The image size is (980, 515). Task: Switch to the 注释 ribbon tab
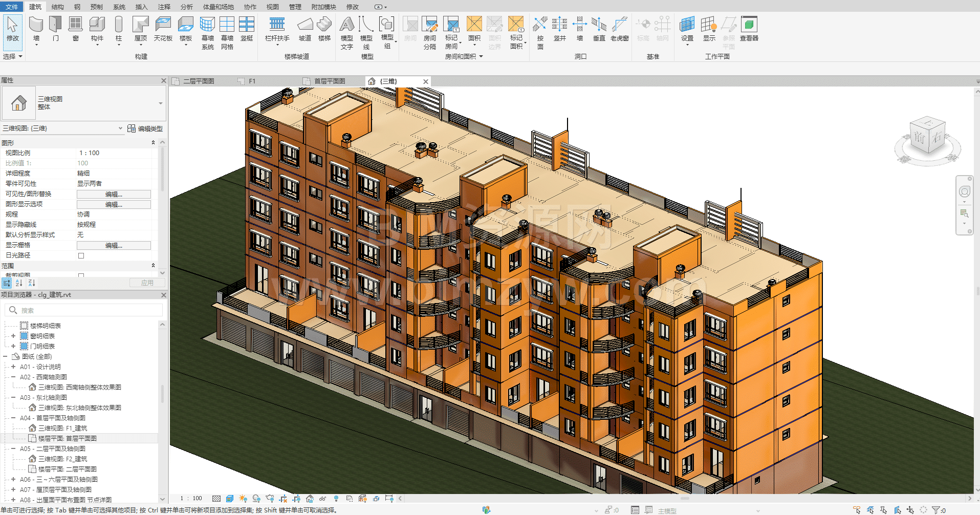coord(164,7)
